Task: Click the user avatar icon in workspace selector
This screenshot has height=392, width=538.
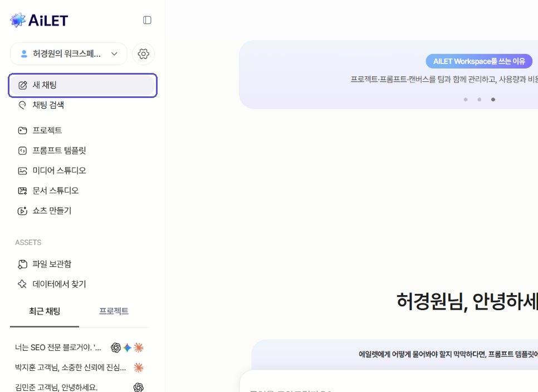Action: 24,54
